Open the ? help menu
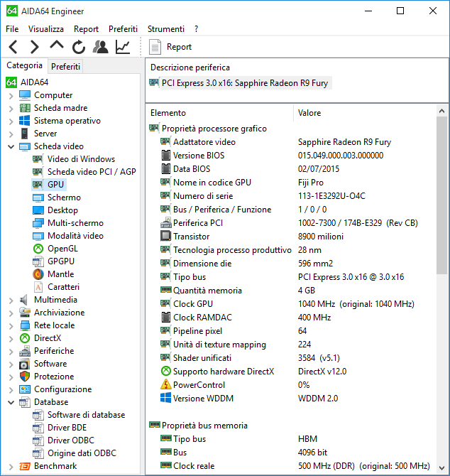This screenshot has height=476, width=450. [x=197, y=29]
